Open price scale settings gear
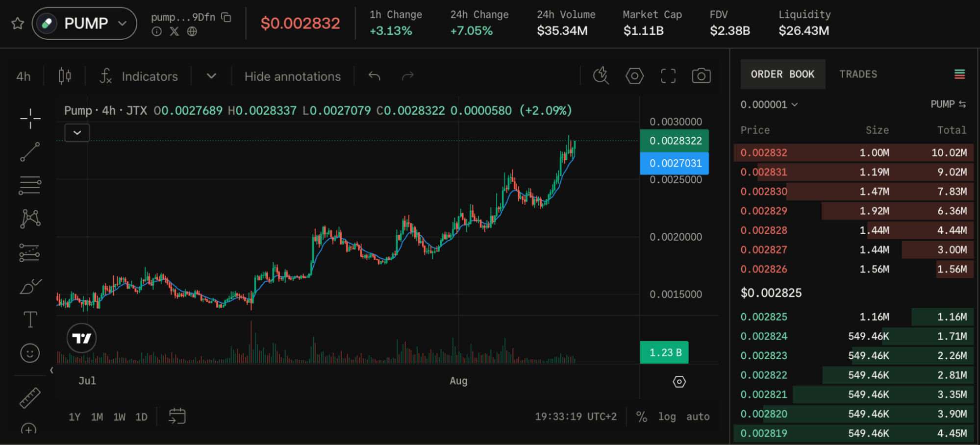Image resolution: width=980 pixels, height=445 pixels. 679,382
